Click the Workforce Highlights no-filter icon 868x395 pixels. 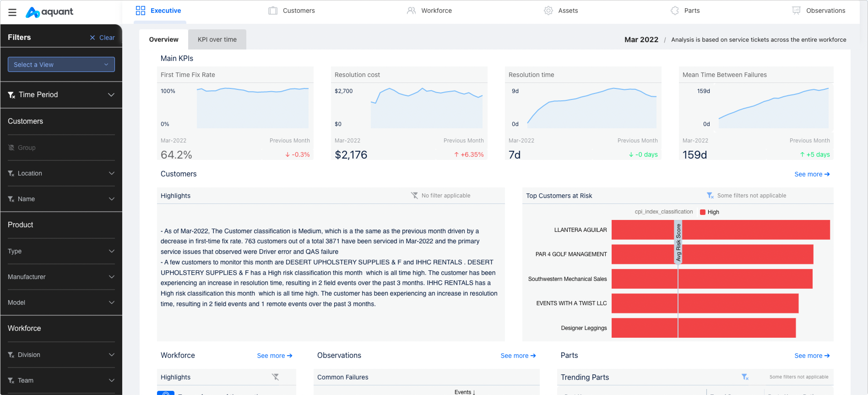click(x=275, y=377)
